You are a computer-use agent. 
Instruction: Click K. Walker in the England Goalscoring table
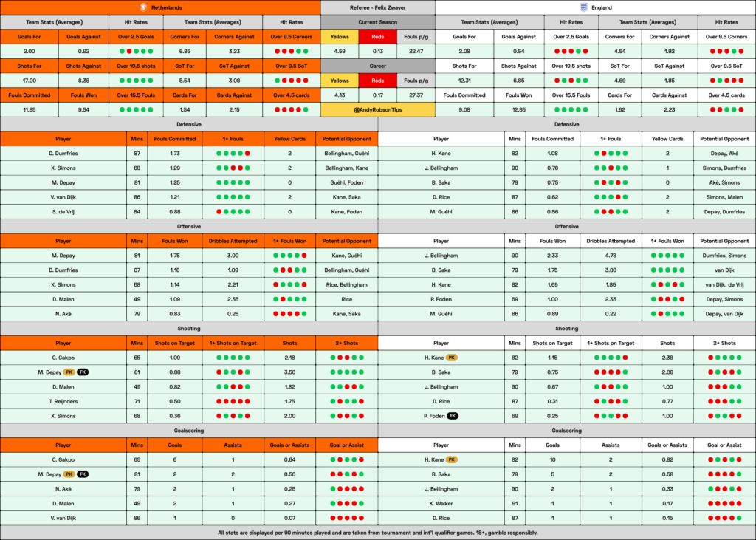[441, 502]
